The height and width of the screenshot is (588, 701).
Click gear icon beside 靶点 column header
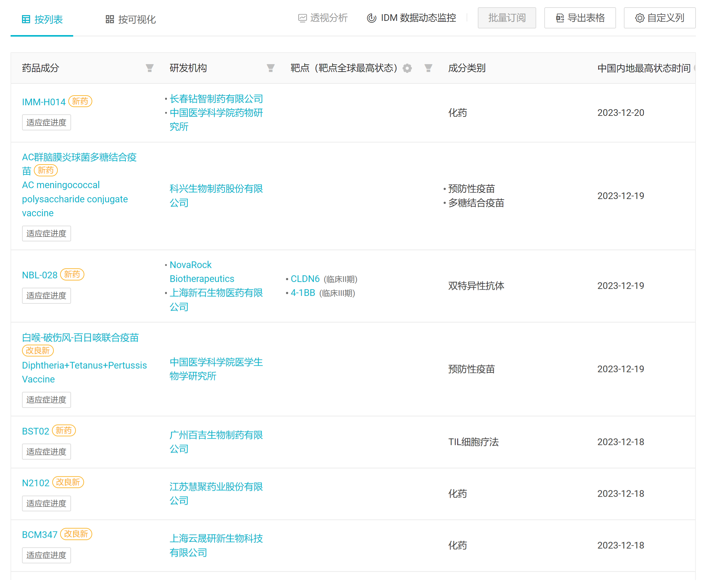407,68
